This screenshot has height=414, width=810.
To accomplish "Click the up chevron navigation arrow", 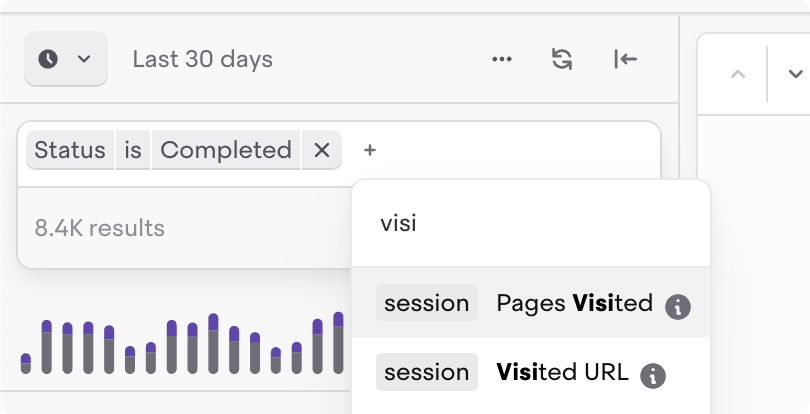I will click(x=738, y=74).
